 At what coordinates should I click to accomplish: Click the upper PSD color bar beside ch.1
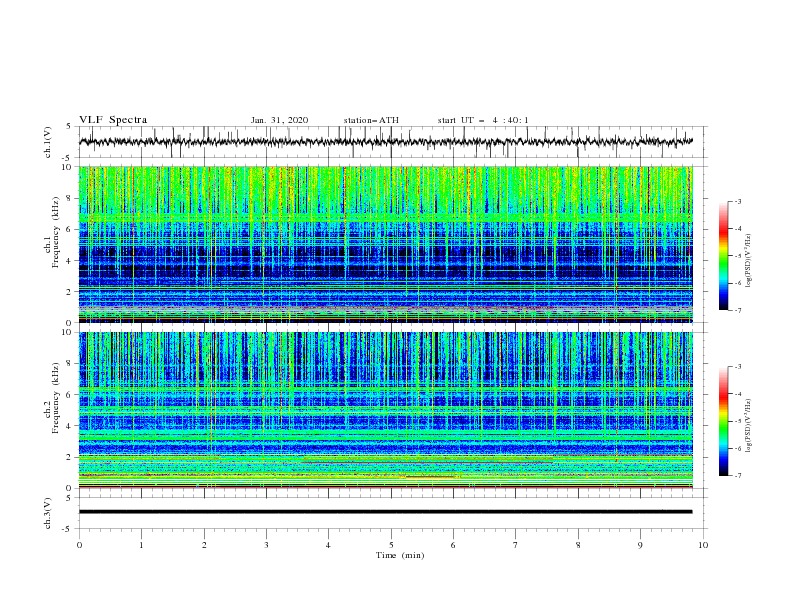(723, 256)
